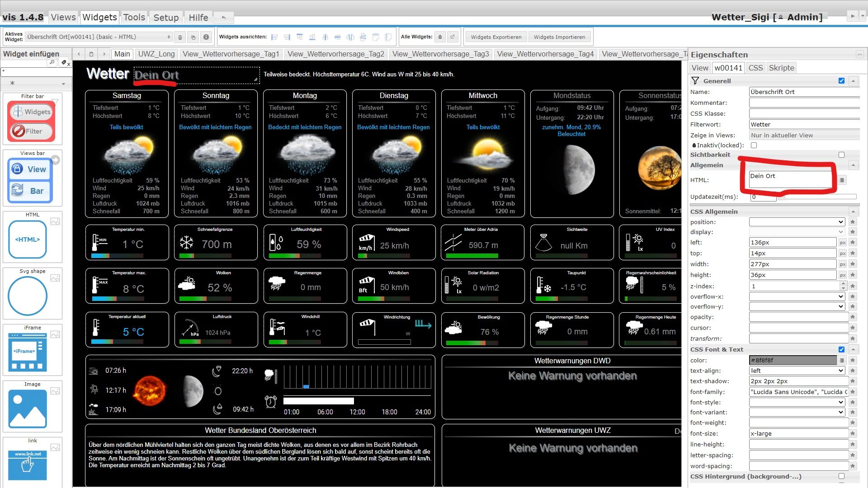This screenshot has width=868, height=488.
Task: Expand the position dropdown
Action: click(x=797, y=222)
